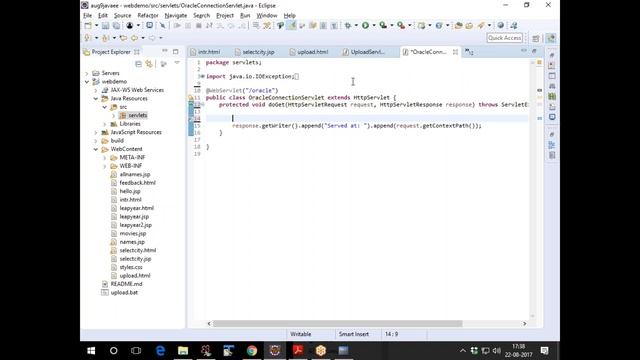640x360 pixels.
Task: Expand the META-INF folder node
Action: tap(105, 158)
